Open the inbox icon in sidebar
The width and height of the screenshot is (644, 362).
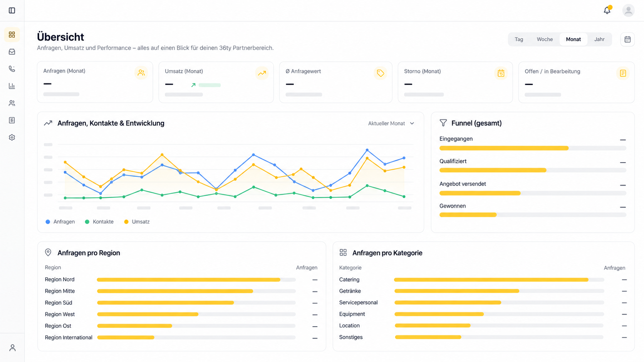click(x=12, y=52)
